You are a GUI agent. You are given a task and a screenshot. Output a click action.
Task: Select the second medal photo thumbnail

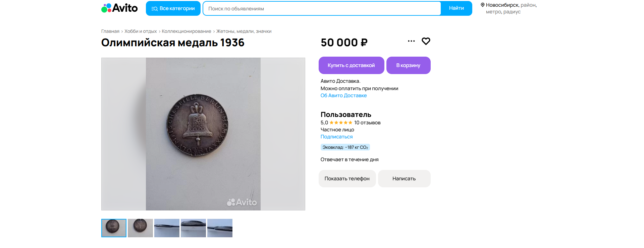coord(140,228)
